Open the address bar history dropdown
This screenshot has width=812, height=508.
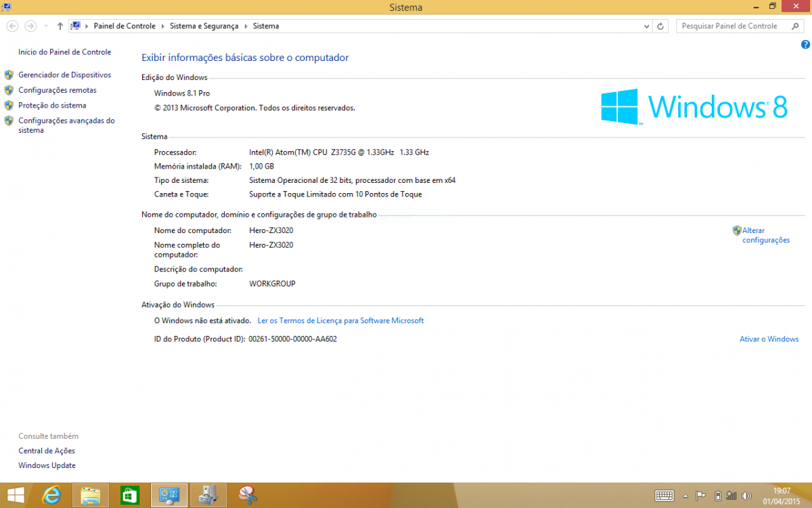(x=646, y=26)
